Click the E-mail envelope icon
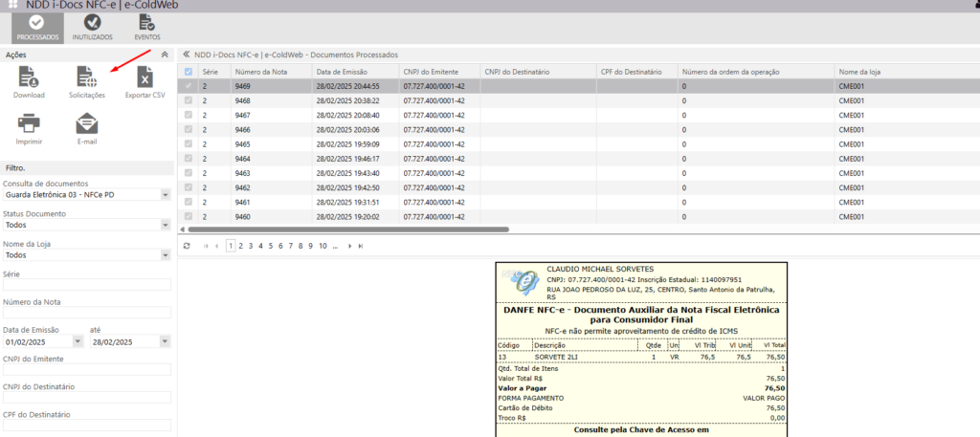This screenshot has width=980, height=437. pyautogui.click(x=87, y=124)
